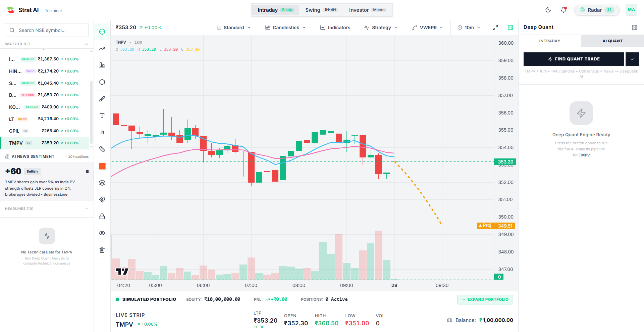644x332 pixels.
Task: Select LT INFRA watchlist row
Action: (45, 119)
